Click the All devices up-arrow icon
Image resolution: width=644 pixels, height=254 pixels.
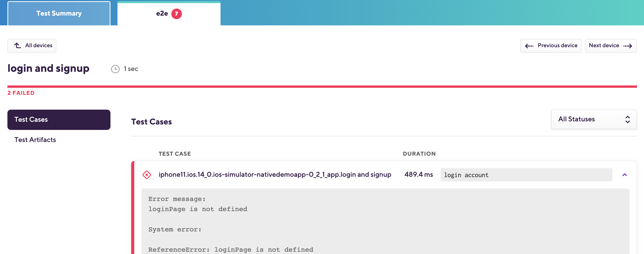point(18,45)
